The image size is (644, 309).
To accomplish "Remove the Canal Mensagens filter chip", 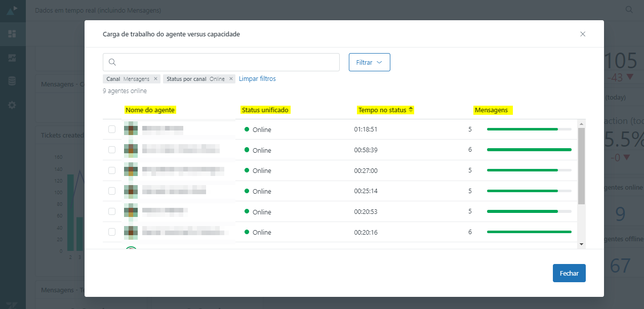I will 155,79.
